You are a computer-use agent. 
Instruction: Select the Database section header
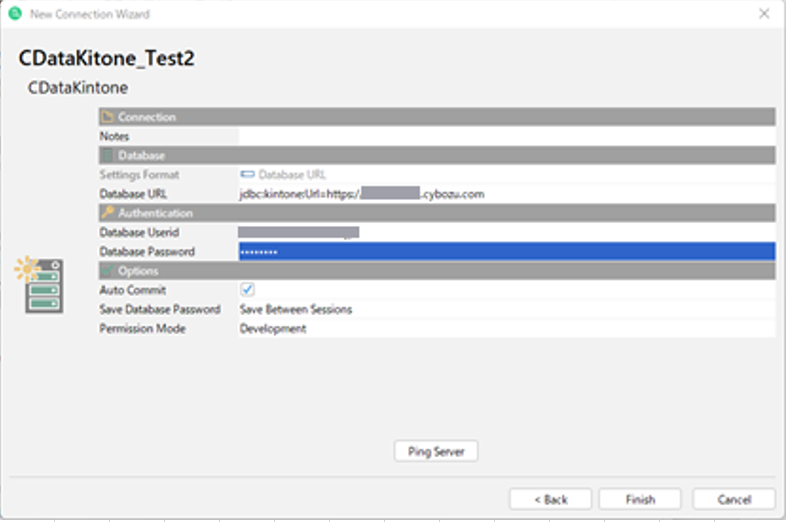pyautogui.click(x=437, y=155)
